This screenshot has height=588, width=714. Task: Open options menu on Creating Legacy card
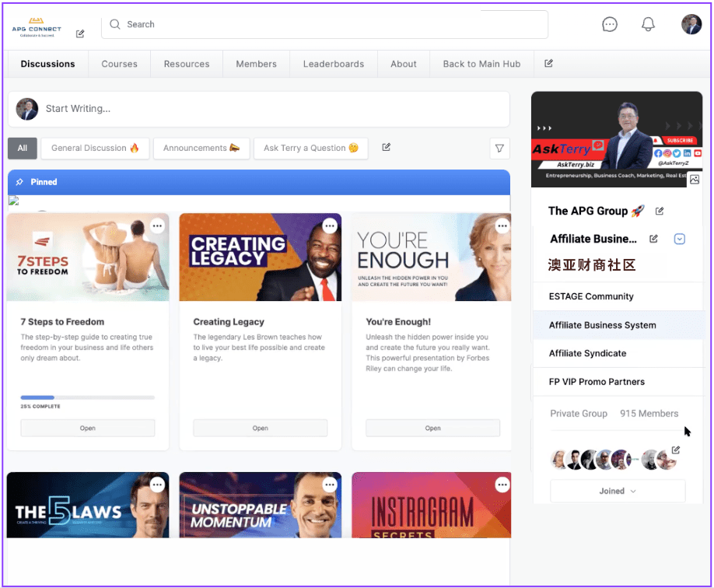coord(330,226)
